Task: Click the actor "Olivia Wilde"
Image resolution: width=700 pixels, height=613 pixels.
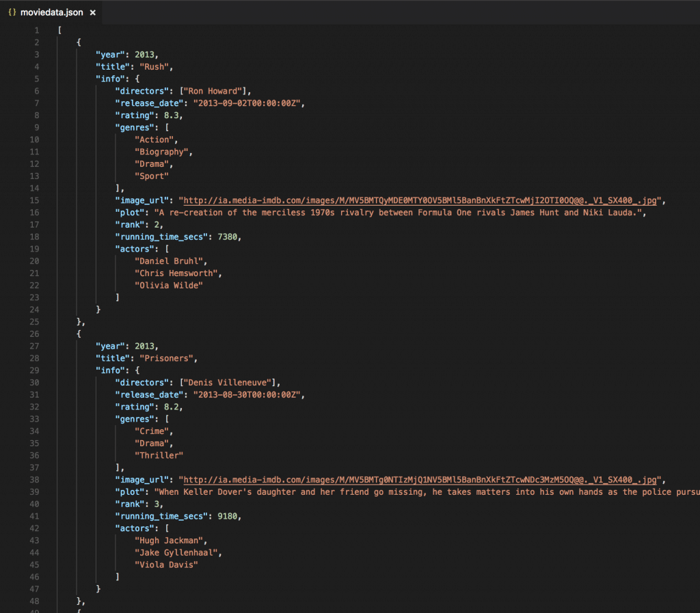Action: pos(169,286)
